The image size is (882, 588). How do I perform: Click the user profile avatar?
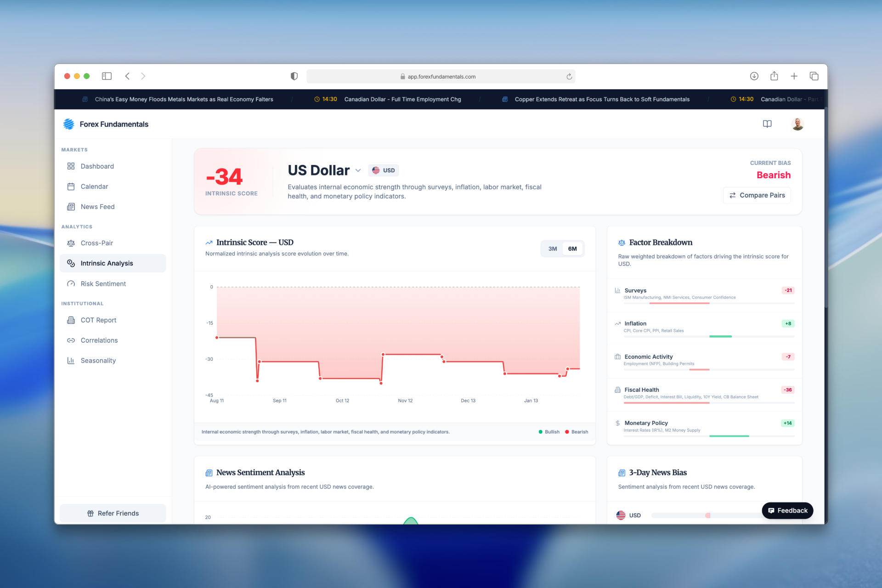[x=797, y=124]
